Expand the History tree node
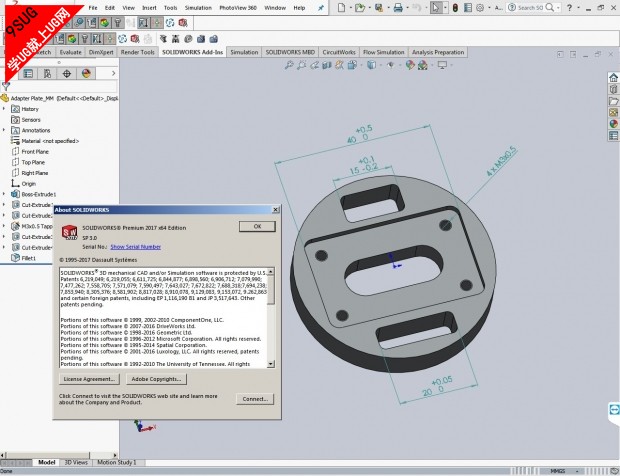The image size is (620, 476). (x=4, y=109)
